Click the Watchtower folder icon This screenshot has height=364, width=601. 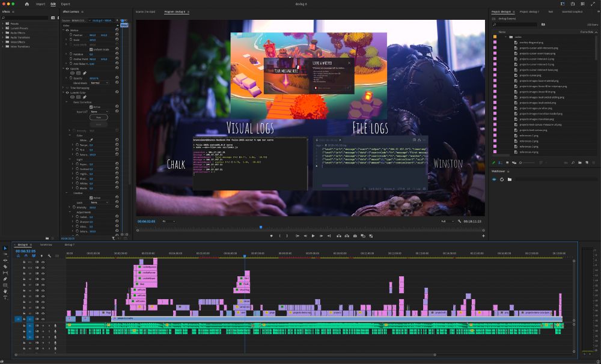pyautogui.click(x=510, y=180)
